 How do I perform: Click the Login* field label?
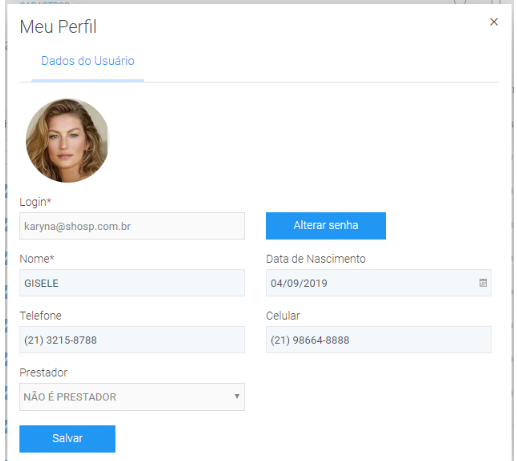coord(35,202)
